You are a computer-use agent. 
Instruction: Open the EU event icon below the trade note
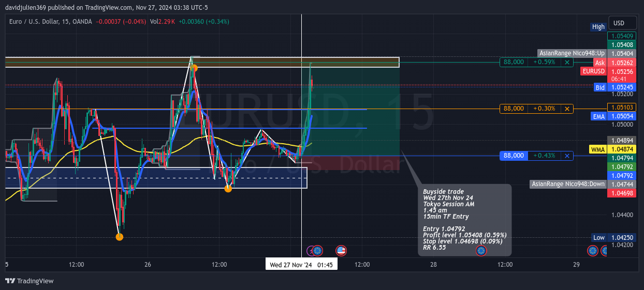coord(481,251)
